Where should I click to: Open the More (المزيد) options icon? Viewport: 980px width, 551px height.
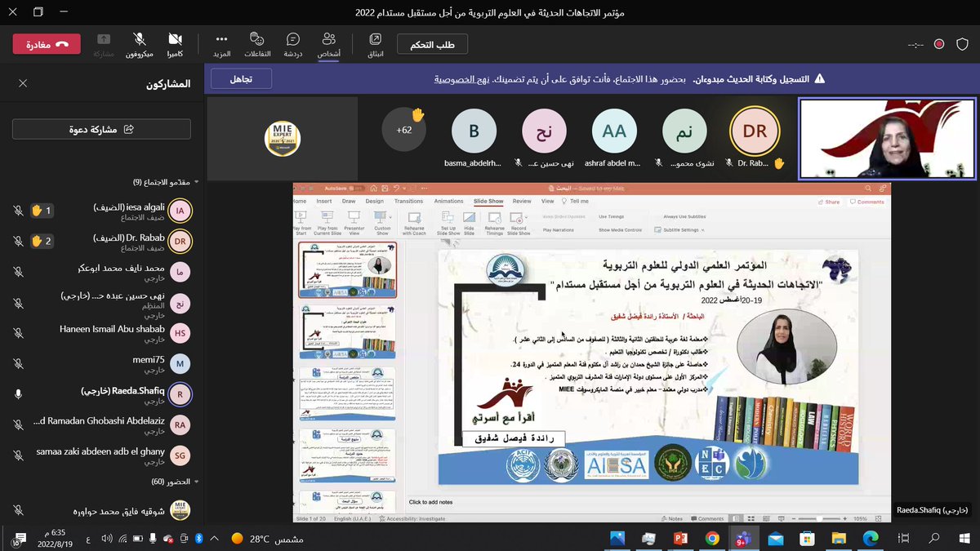pyautogui.click(x=221, y=43)
